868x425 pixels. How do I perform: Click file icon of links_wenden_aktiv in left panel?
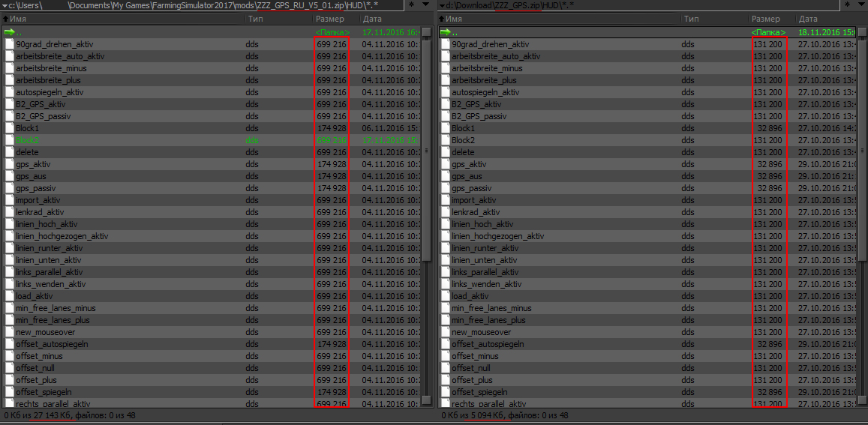(x=10, y=284)
